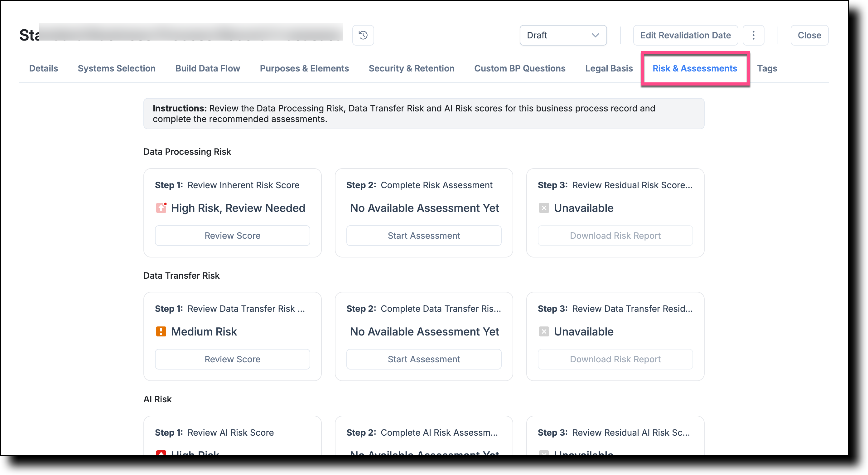Go to Purposes & Elements tab
The height and width of the screenshot is (475, 868).
304,68
